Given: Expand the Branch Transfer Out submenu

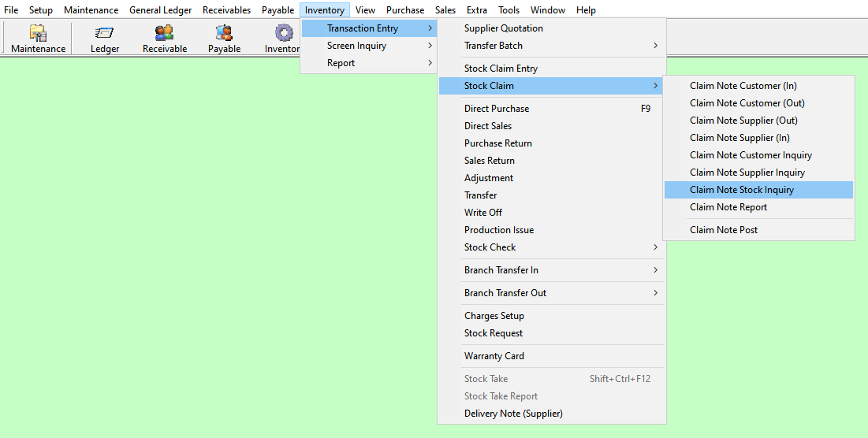Looking at the screenshot, I should (552, 293).
